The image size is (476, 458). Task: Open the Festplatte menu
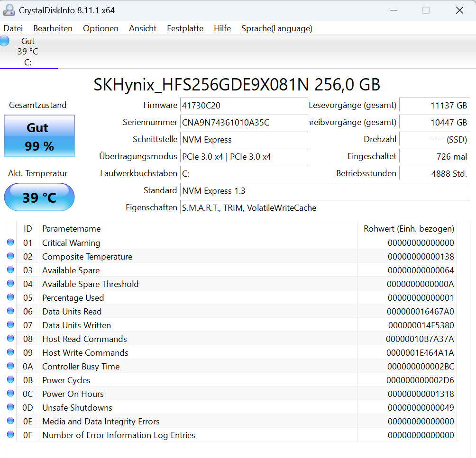click(185, 28)
